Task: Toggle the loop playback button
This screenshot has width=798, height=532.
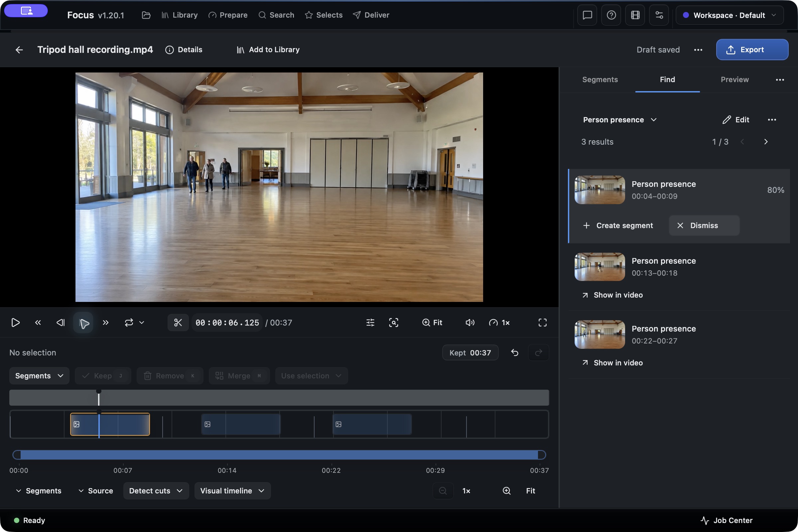Action: tap(129, 322)
